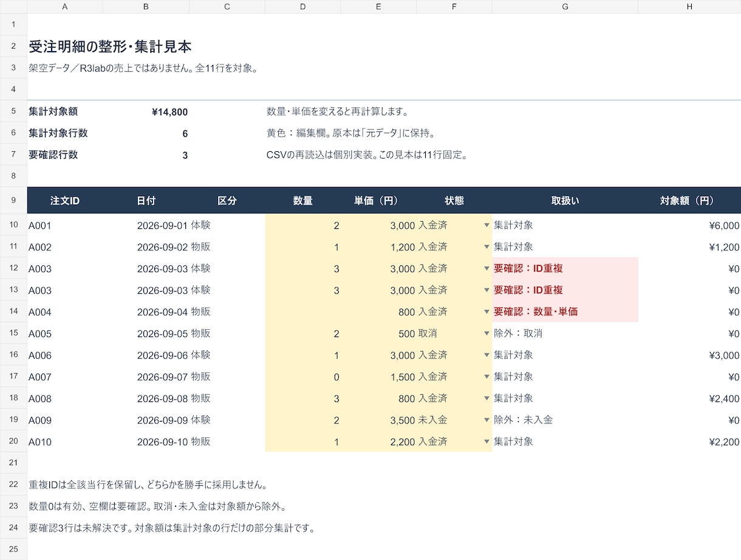Click the ¥14,800 total amount cell

pos(146,112)
